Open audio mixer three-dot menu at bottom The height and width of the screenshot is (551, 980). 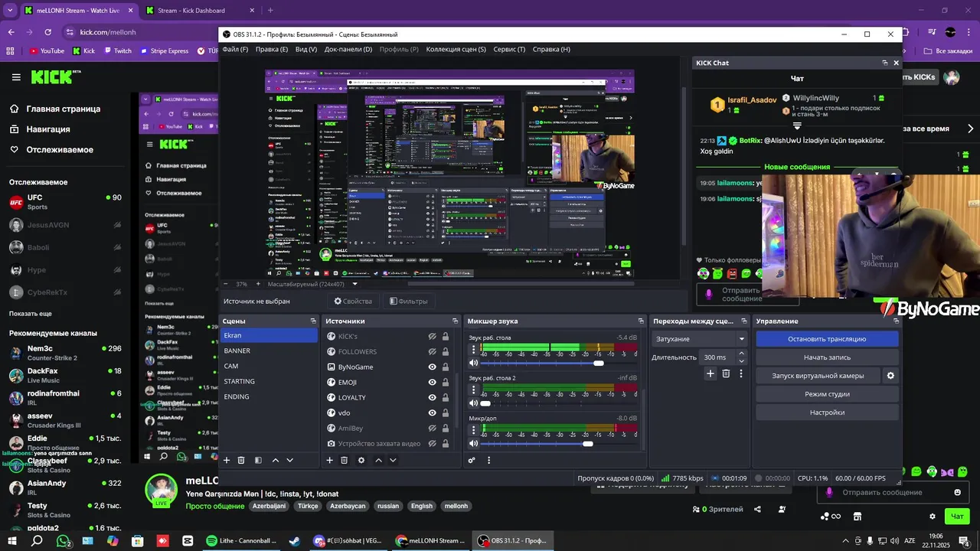(488, 460)
